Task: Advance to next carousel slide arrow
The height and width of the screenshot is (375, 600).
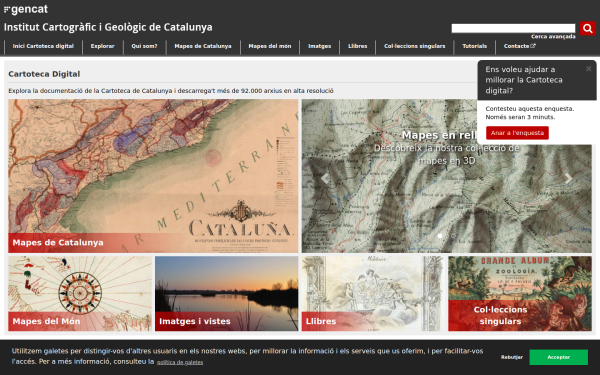Action: point(569,178)
